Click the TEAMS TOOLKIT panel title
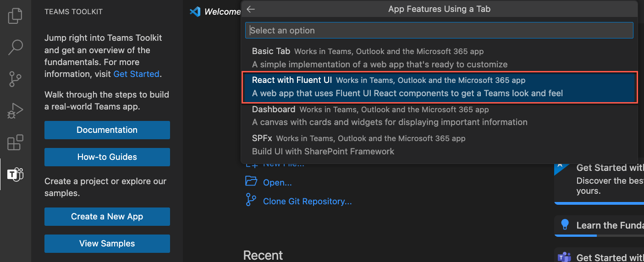This screenshot has height=262, width=644. 73,11
